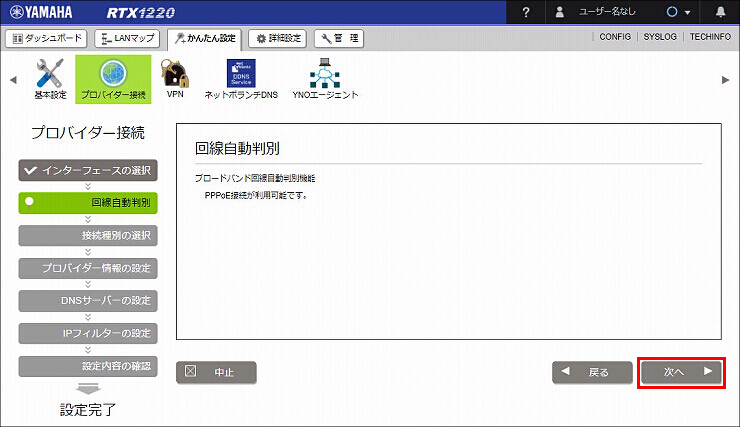Open the VPN padlock icon
The width and height of the screenshot is (740, 427).
click(x=175, y=79)
